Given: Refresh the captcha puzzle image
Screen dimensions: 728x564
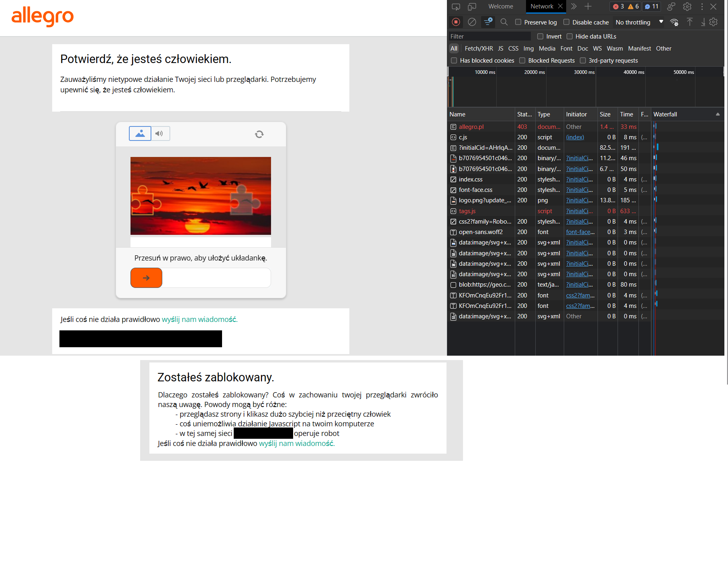Looking at the screenshot, I should point(259,134).
